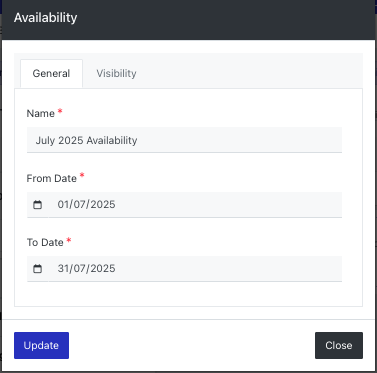The height and width of the screenshot is (373, 377).
Task: Click empty footer space between Update and Close
Action: tap(192, 345)
